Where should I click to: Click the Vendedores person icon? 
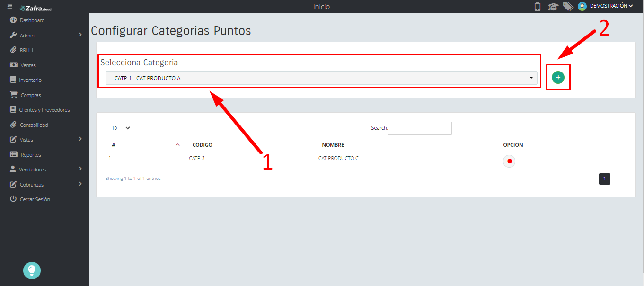point(13,170)
